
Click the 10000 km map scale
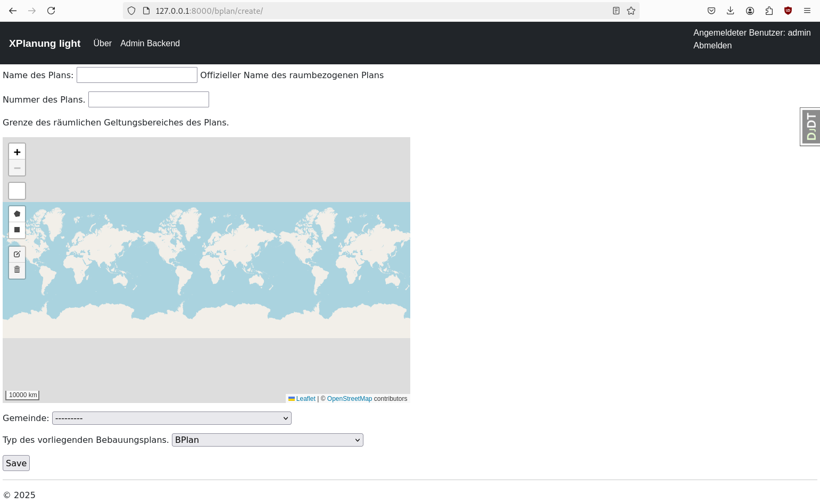tap(22, 395)
